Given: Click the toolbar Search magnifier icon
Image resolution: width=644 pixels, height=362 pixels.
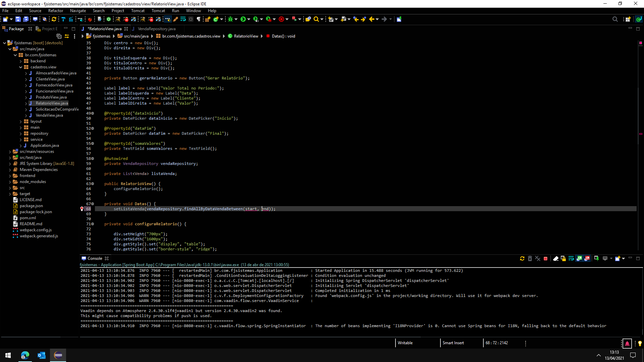Looking at the screenshot, I should (316, 19).
